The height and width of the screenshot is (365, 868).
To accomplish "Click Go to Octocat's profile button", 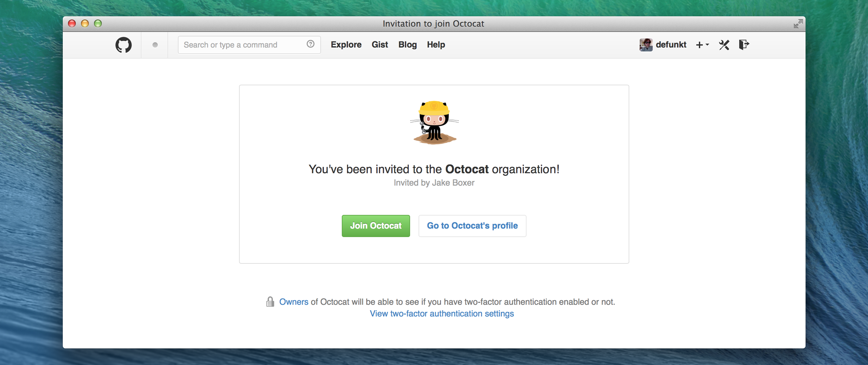I will (472, 226).
